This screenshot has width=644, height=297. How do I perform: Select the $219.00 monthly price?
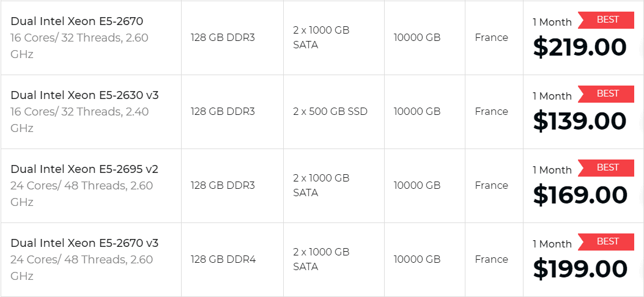click(x=580, y=48)
